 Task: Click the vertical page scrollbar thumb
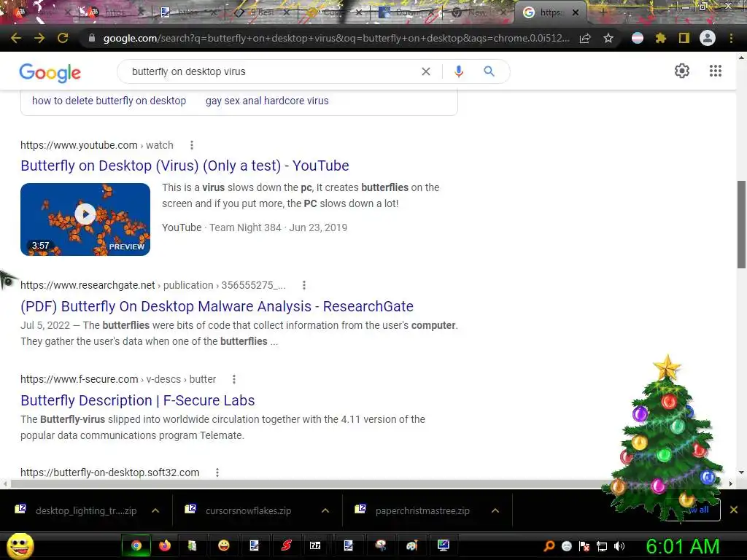pyautogui.click(x=741, y=224)
